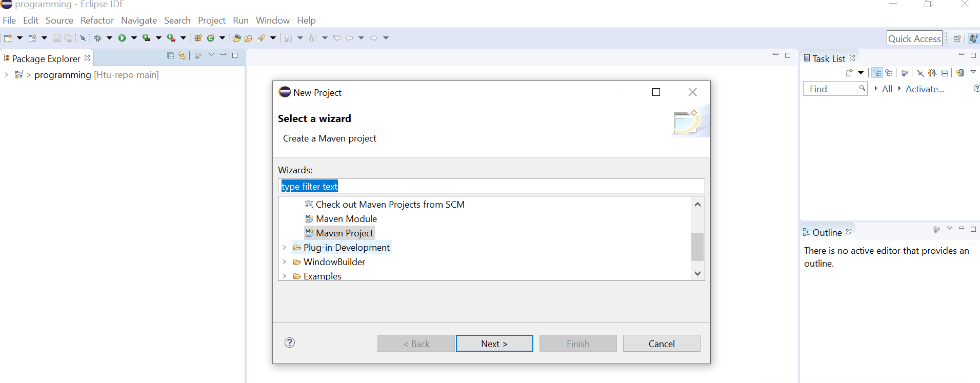
Task: Collapse All in Task List toolbar
Action: [x=944, y=73]
